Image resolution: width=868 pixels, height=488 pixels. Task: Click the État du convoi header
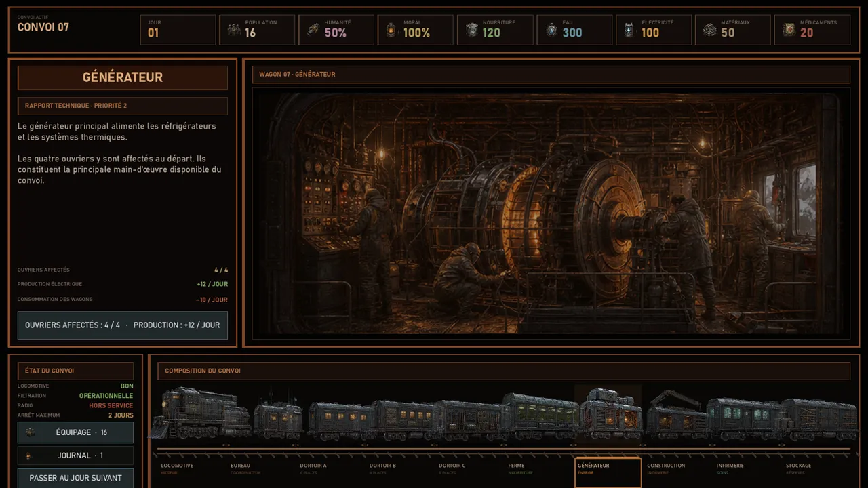75,371
